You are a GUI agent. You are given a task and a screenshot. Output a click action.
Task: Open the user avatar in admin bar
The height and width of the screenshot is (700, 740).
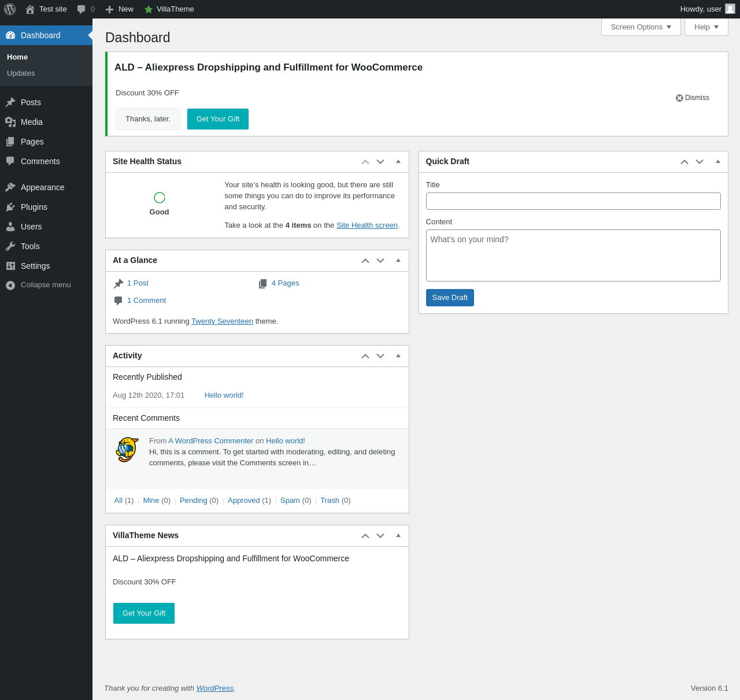click(730, 9)
